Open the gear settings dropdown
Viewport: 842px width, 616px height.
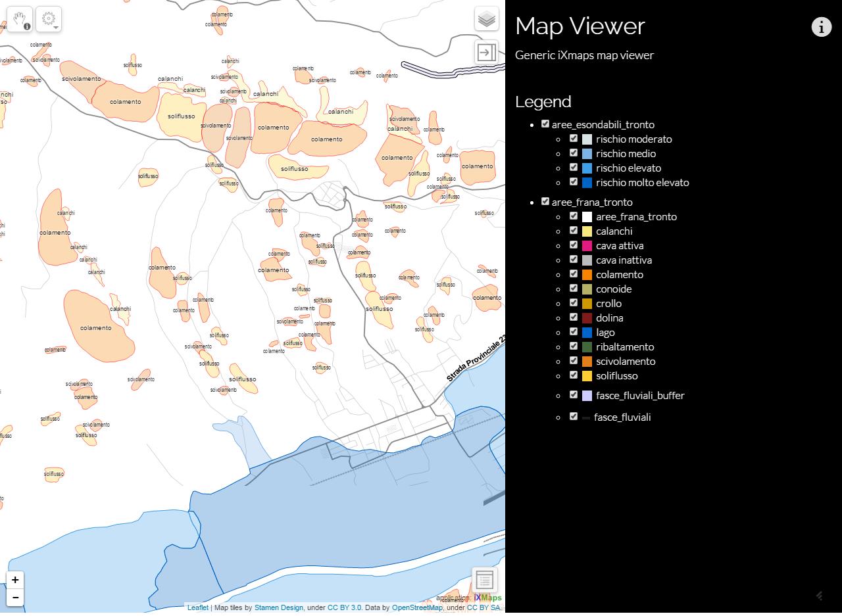(49, 20)
